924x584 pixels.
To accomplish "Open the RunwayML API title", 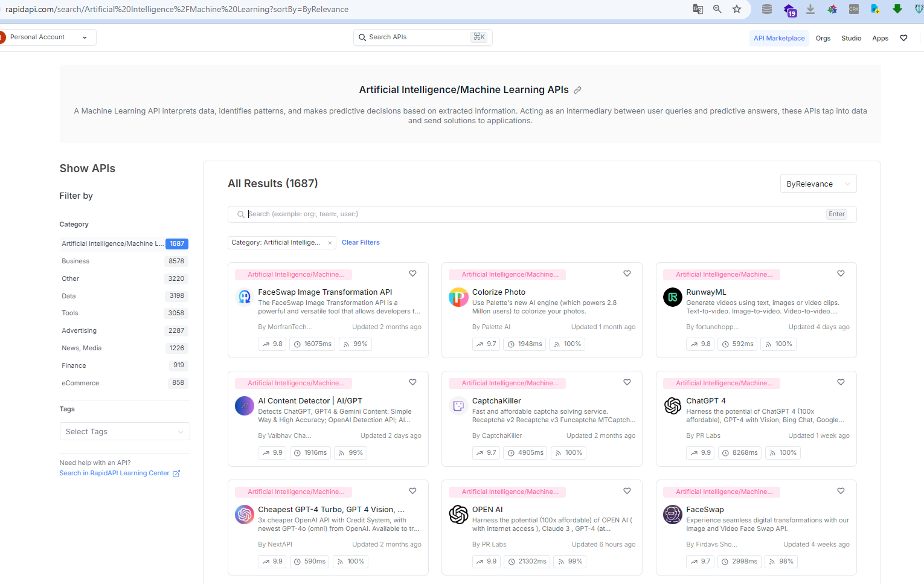I will click(706, 292).
